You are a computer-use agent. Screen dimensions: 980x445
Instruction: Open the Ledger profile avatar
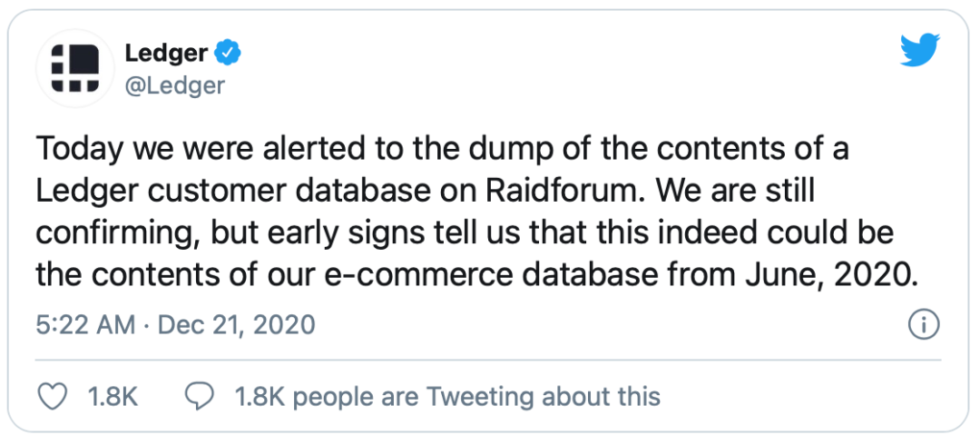(75, 68)
